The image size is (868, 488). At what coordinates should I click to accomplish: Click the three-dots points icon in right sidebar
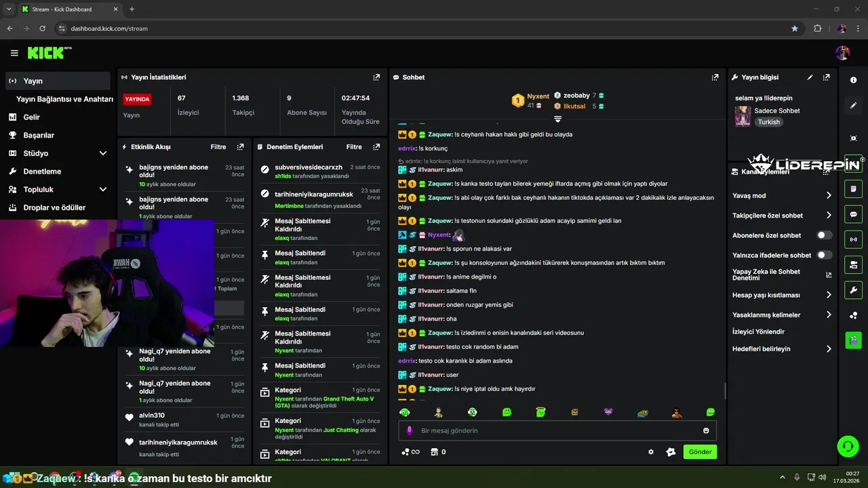pos(853,316)
